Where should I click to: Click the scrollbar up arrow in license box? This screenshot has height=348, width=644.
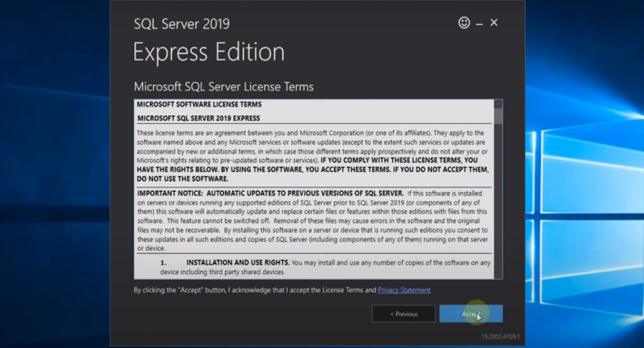click(498, 103)
